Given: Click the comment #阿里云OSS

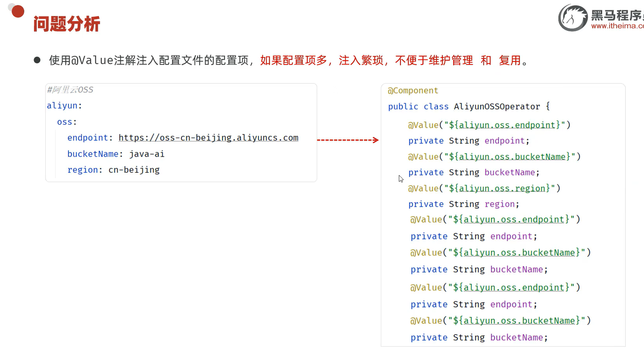Looking at the screenshot, I should [70, 90].
